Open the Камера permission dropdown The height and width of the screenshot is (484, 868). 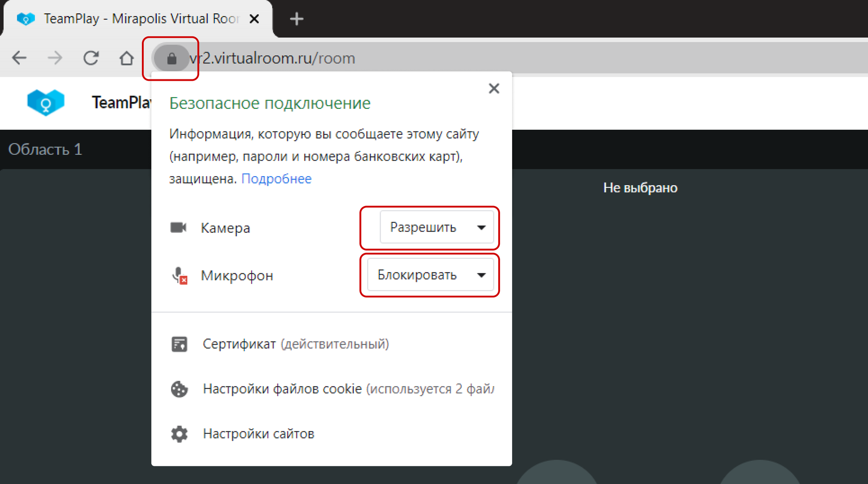(x=437, y=227)
